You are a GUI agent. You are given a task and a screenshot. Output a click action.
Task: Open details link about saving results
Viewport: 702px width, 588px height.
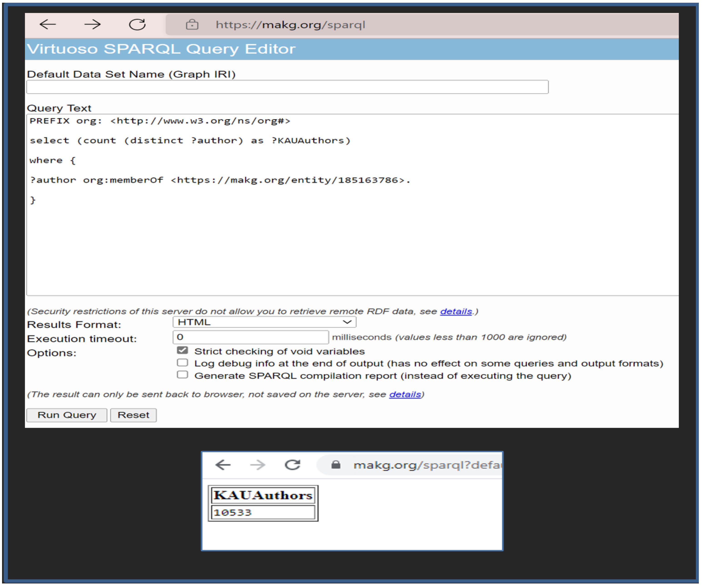(405, 395)
